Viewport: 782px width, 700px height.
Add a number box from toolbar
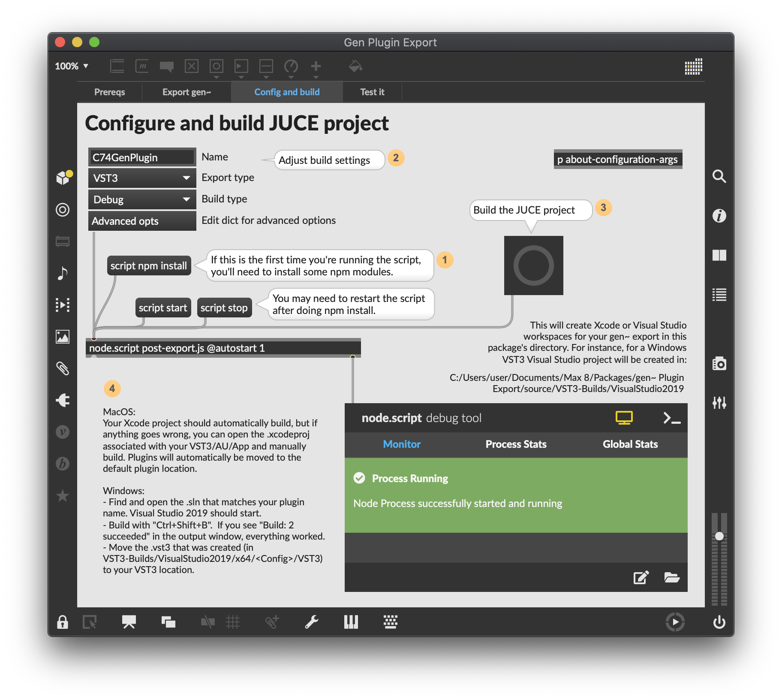pyautogui.click(x=241, y=66)
